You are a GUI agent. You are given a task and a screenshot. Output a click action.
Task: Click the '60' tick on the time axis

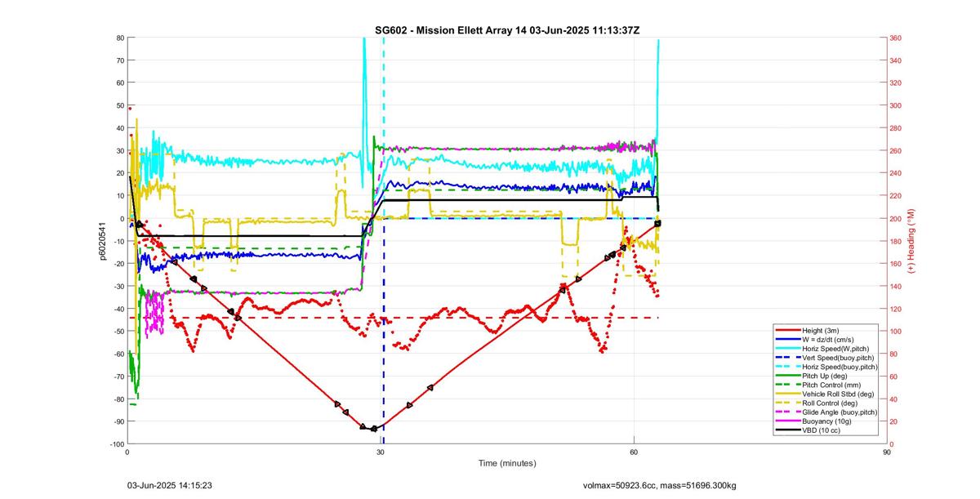634,452
